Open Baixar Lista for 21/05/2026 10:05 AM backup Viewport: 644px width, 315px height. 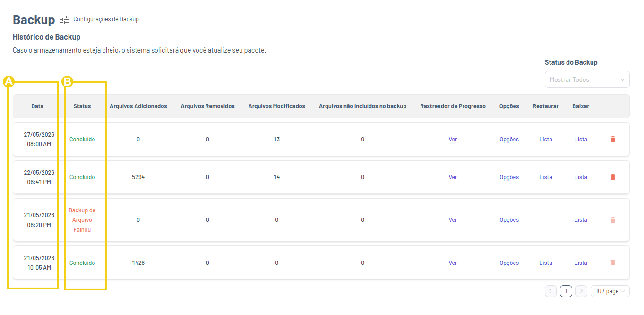pos(581,263)
